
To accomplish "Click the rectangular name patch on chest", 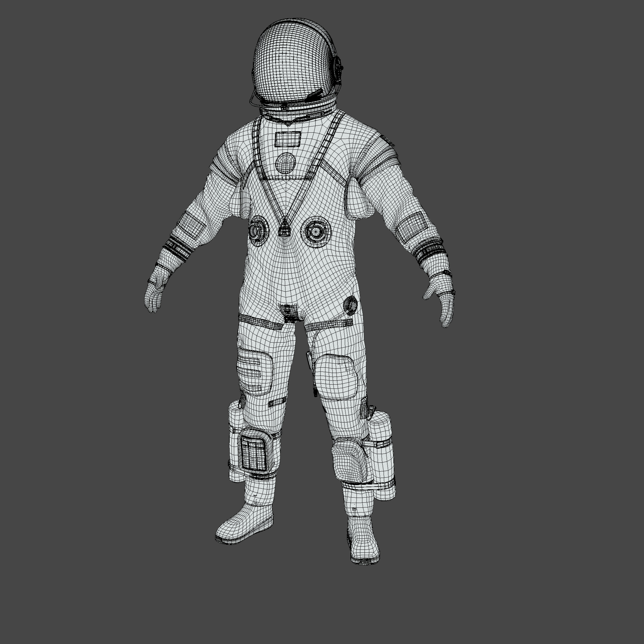I will (288, 139).
